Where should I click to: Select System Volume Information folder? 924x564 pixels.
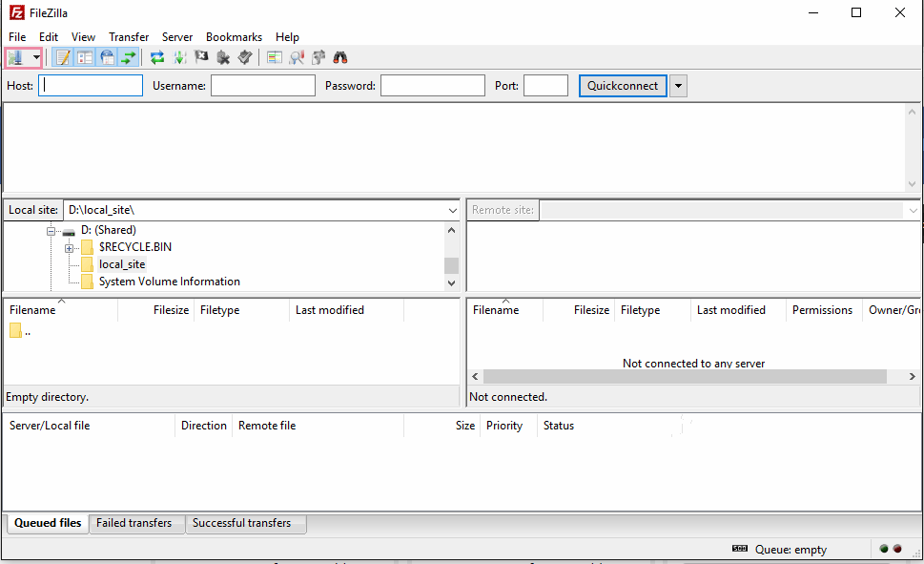169,282
